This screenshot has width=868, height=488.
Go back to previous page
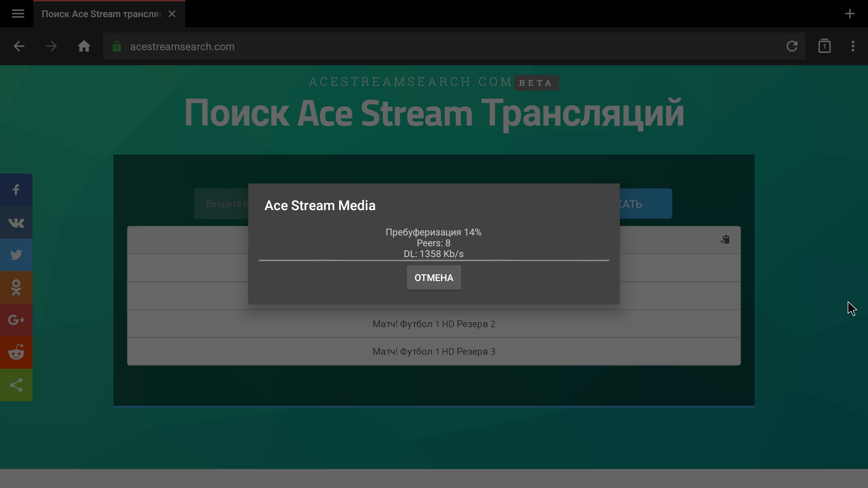19,46
